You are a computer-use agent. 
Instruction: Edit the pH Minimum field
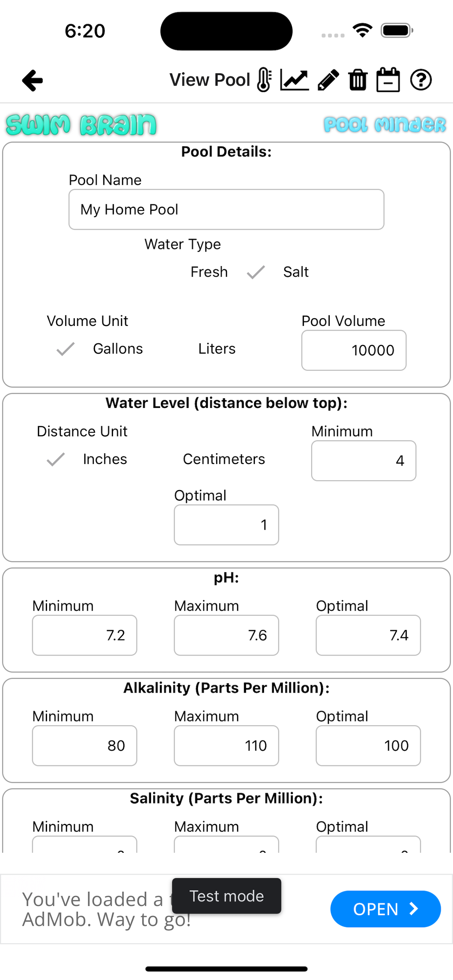[x=85, y=635]
